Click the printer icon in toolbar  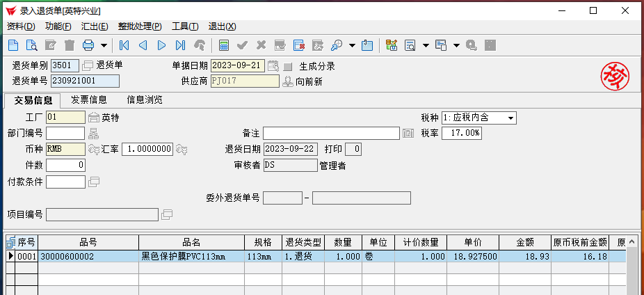point(88,45)
